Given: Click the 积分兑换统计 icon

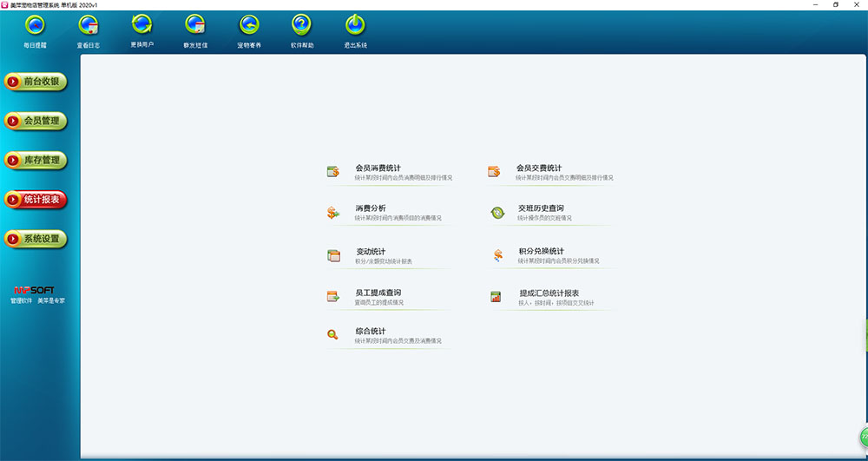Looking at the screenshot, I should [x=498, y=255].
